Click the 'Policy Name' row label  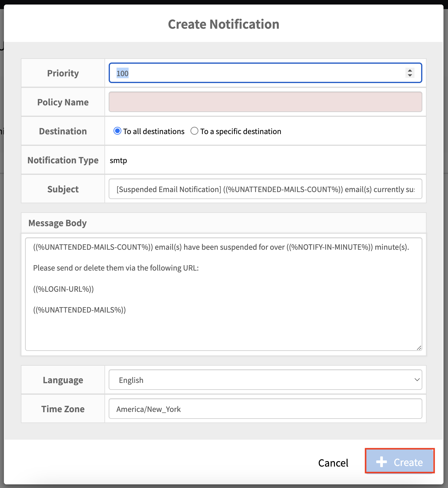tap(63, 102)
